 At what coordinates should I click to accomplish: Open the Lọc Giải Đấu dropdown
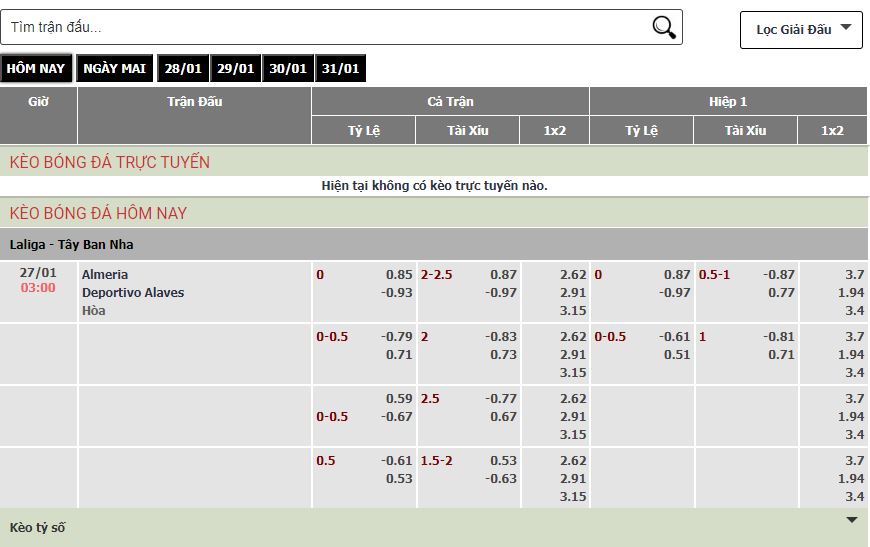pos(801,29)
